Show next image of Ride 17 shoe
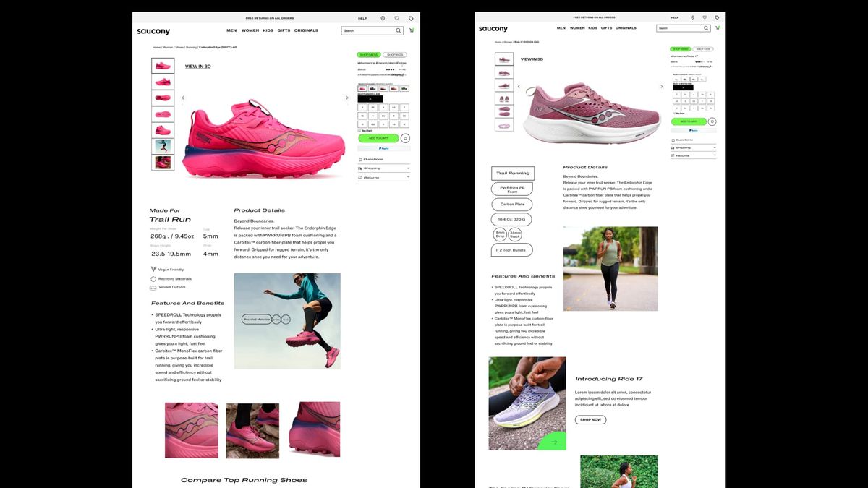 click(x=661, y=86)
